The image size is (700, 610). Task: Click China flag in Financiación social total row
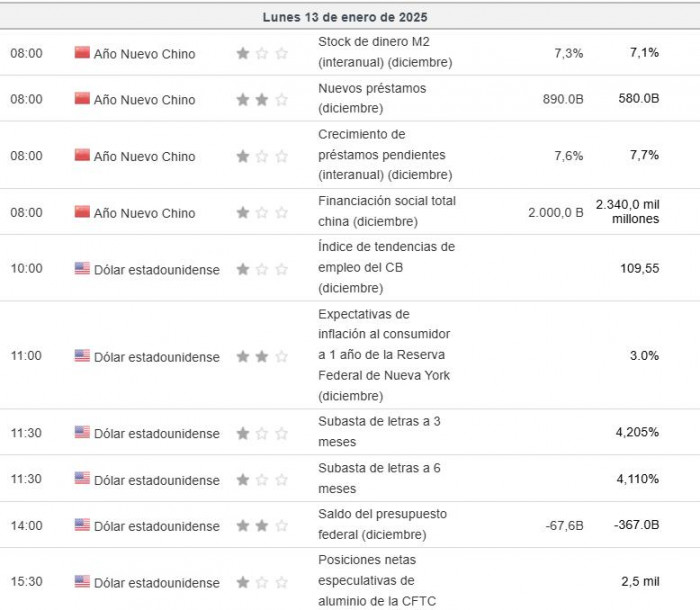(x=82, y=212)
